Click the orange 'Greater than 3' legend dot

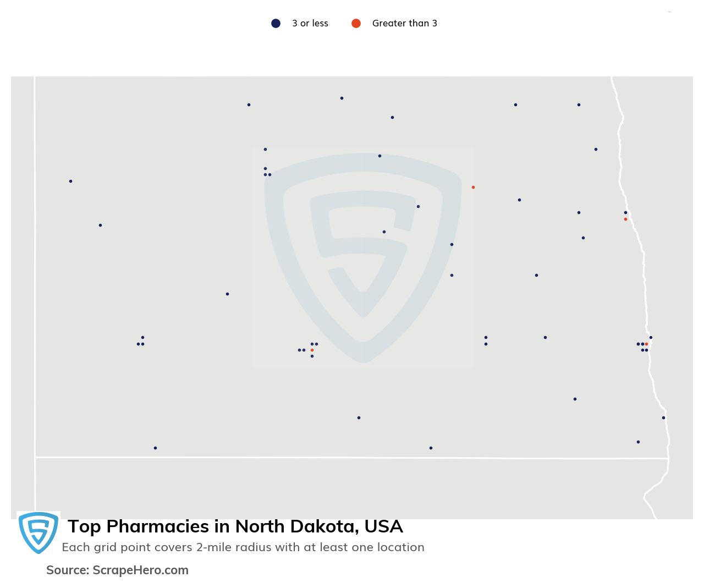tap(356, 23)
